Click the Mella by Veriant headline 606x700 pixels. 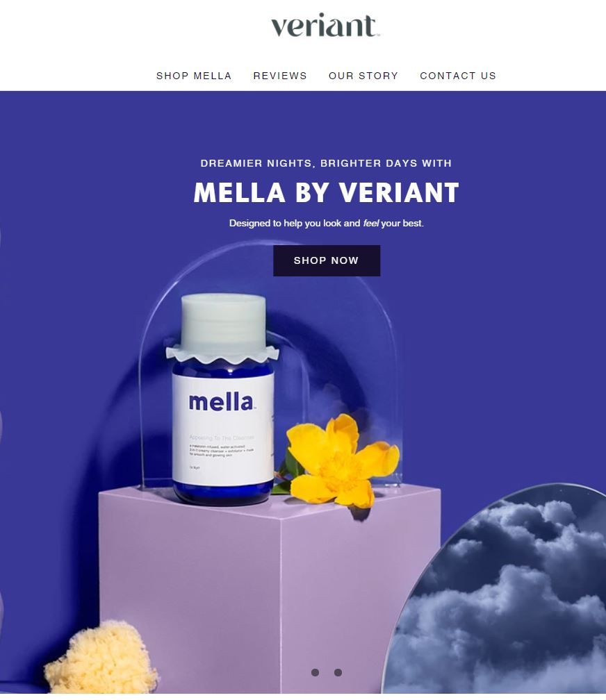[x=327, y=193]
